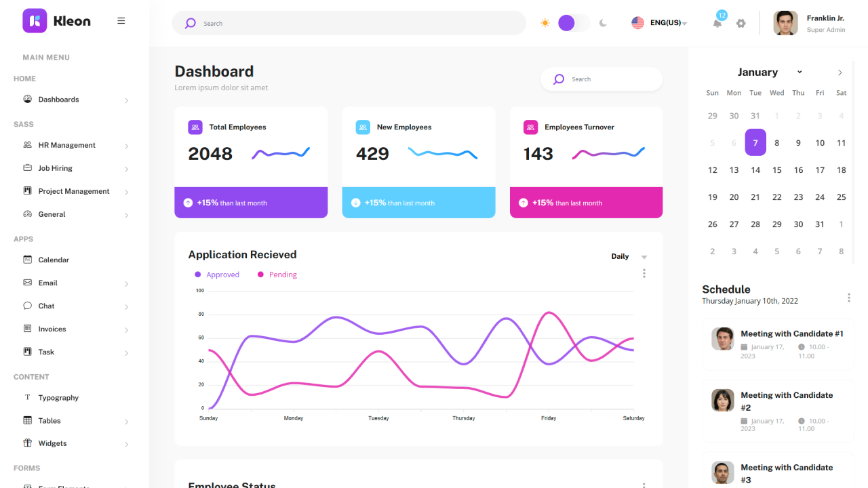The height and width of the screenshot is (488, 868).
Task: Collapse the sidebar with the hamburger menu
Action: point(121,20)
